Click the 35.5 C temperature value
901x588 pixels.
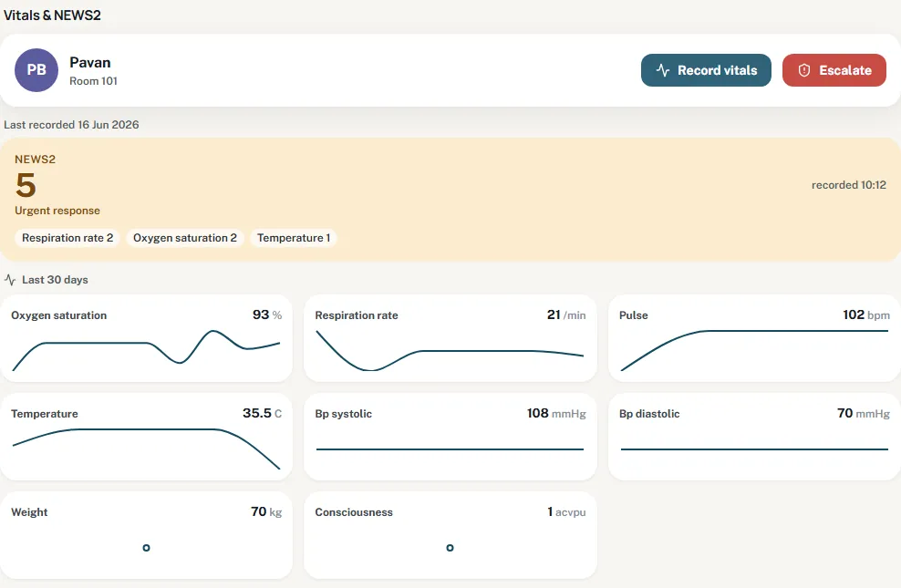coord(262,413)
